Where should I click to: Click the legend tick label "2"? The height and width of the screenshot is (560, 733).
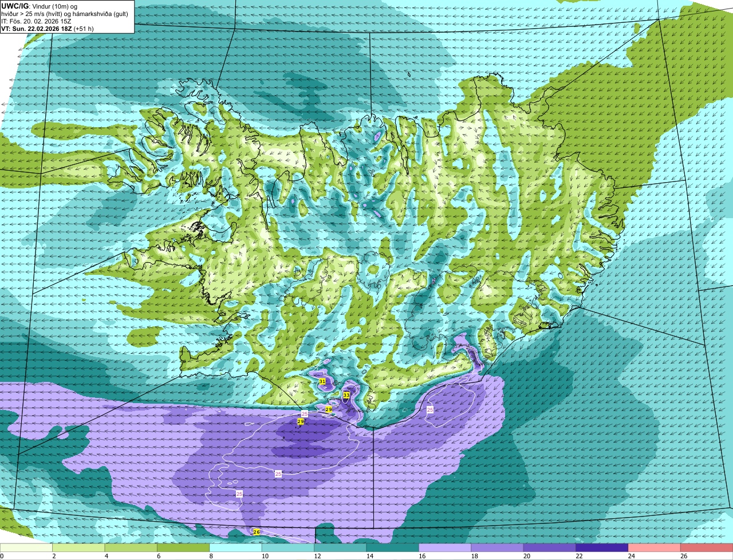pos(54,556)
